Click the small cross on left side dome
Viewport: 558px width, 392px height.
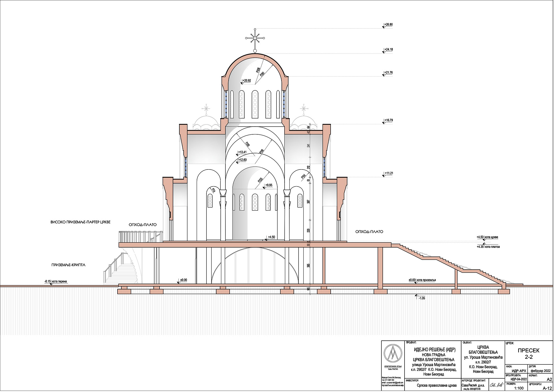pos(206,108)
